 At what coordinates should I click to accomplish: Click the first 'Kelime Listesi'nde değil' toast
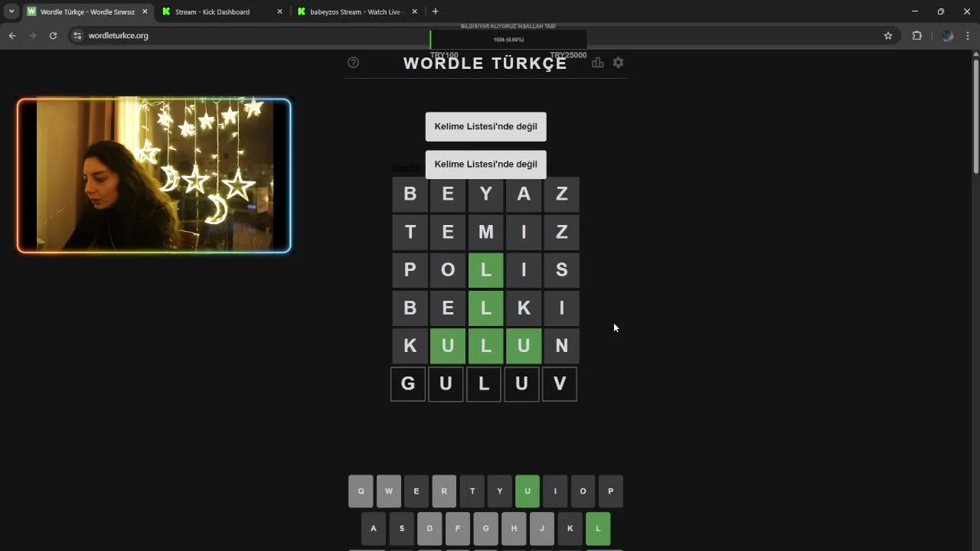click(486, 126)
